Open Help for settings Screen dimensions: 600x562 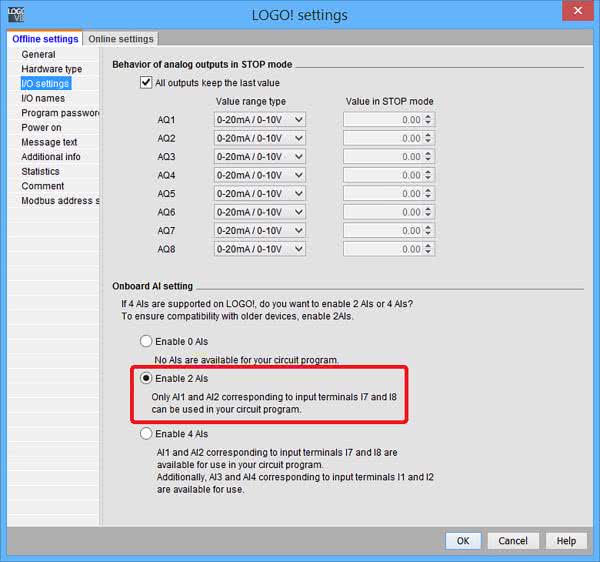point(566,541)
